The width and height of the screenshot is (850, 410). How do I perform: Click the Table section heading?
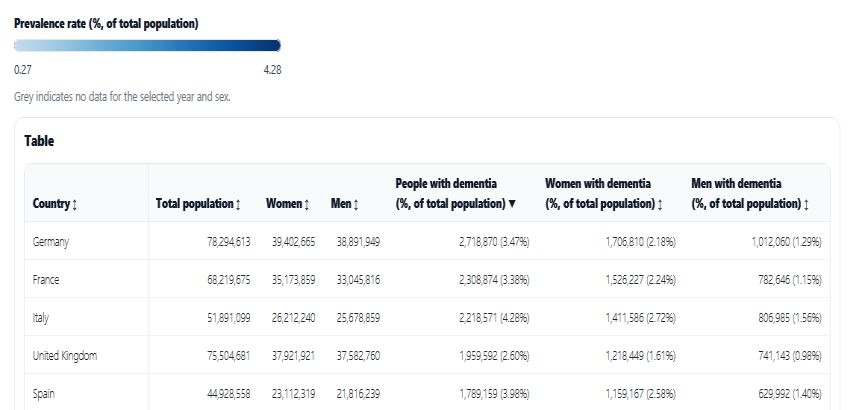coord(39,141)
